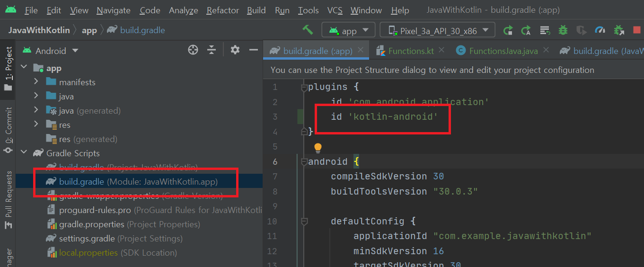
Task: Click compileSdkVersion 30 line
Action: (x=388, y=176)
